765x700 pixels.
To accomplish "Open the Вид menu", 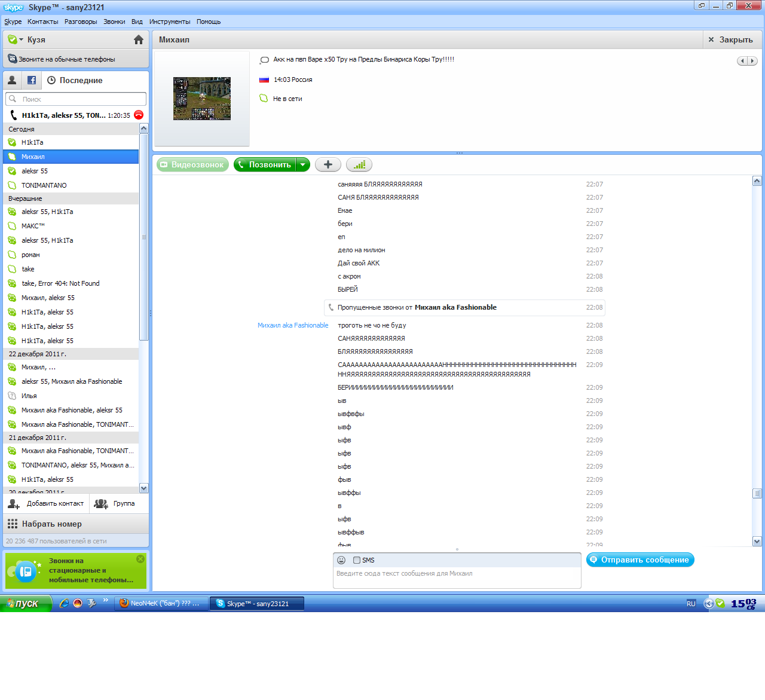I will coord(137,22).
